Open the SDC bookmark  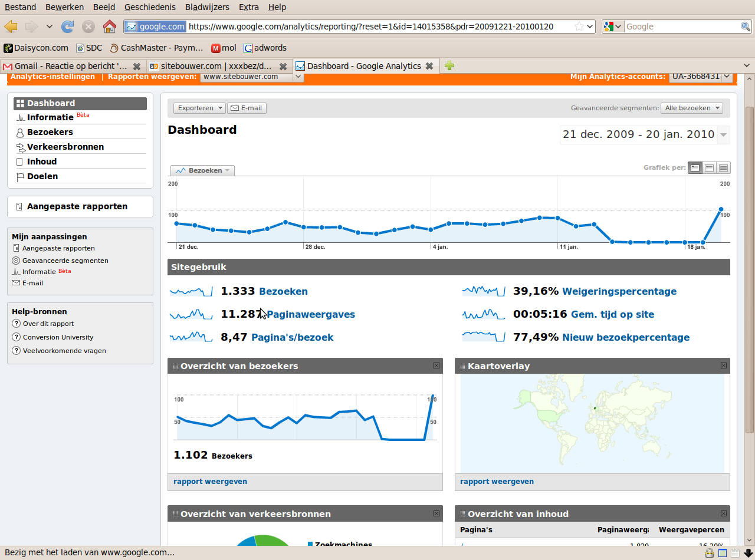click(x=89, y=48)
